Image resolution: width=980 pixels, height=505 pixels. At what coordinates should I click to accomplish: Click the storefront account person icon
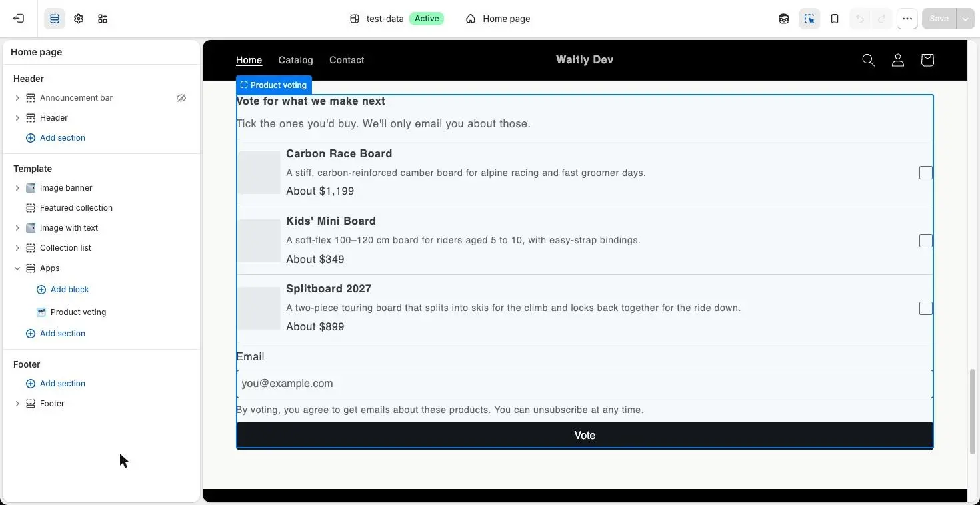pos(898,60)
